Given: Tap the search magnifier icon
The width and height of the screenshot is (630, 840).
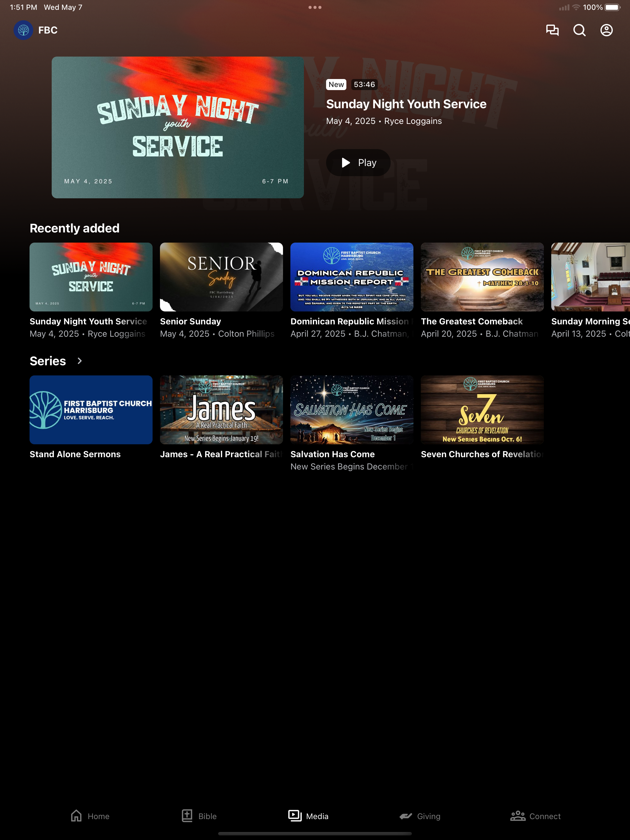Looking at the screenshot, I should tap(579, 30).
